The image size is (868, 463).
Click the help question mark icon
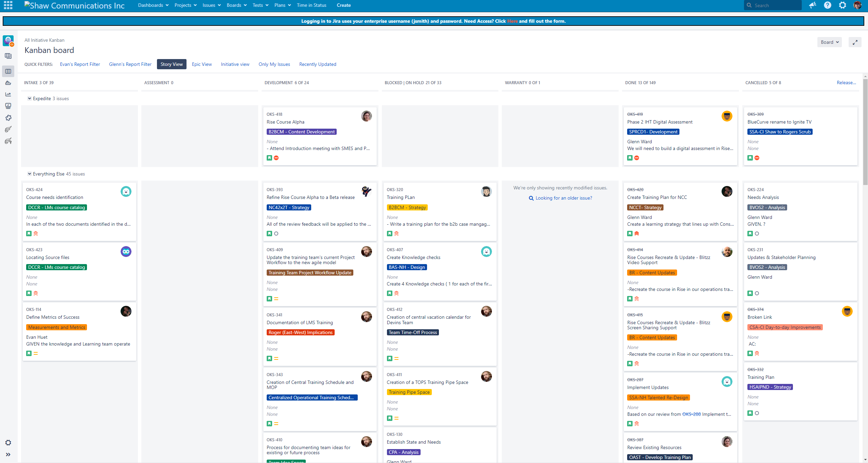pyautogui.click(x=828, y=5)
